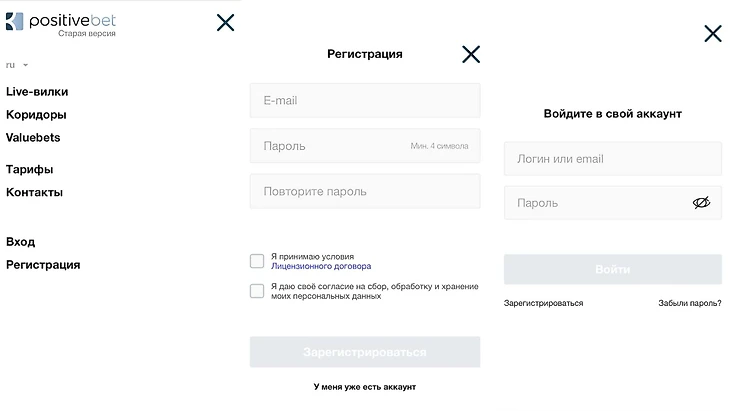This screenshot has height=411, width=730.
Task: Go to Коридоры section
Action: tap(36, 115)
